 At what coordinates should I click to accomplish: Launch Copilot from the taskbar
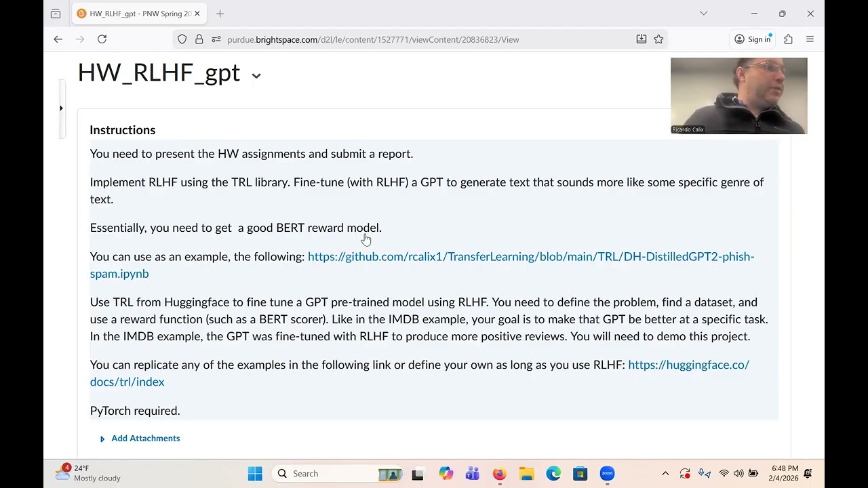coord(446,474)
